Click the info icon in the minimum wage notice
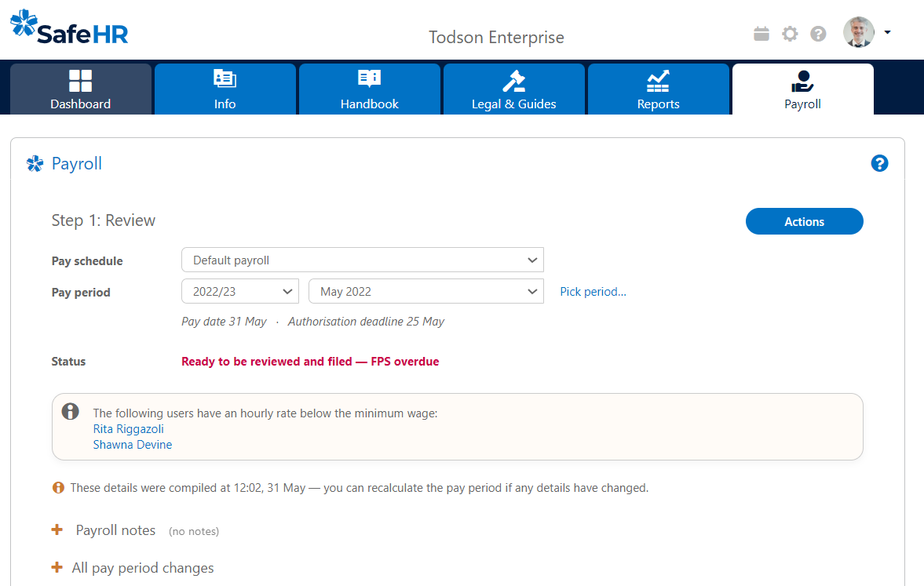Viewport: 924px width, 586px height. point(69,411)
